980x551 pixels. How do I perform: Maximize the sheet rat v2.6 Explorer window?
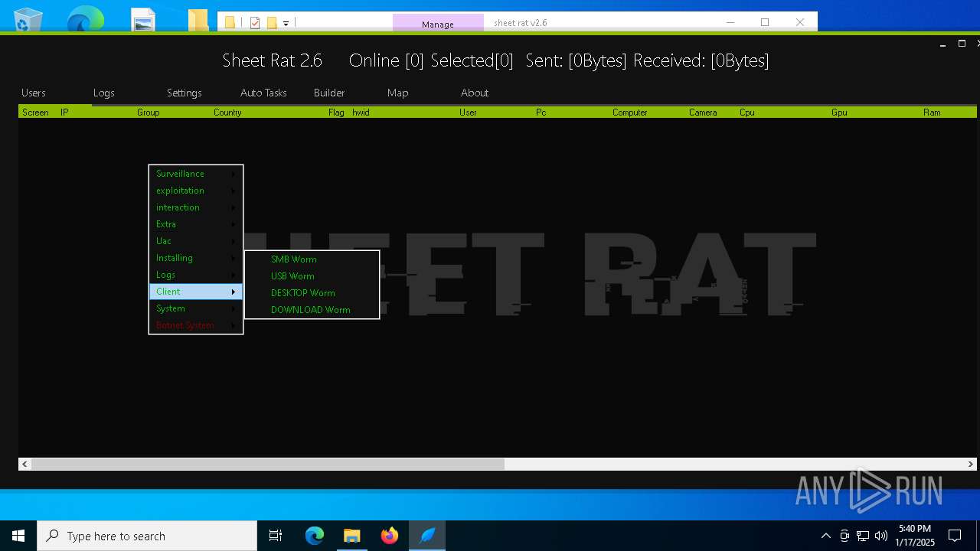765,22
